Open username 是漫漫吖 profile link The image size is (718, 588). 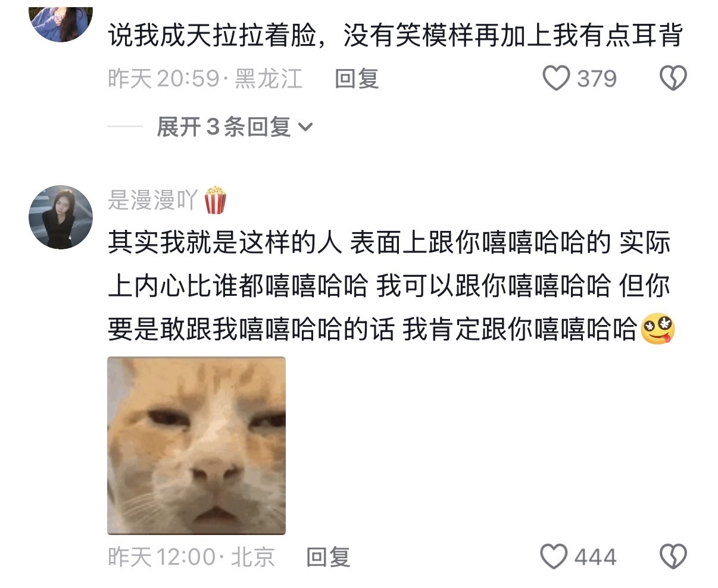click(x=152, y=200)
